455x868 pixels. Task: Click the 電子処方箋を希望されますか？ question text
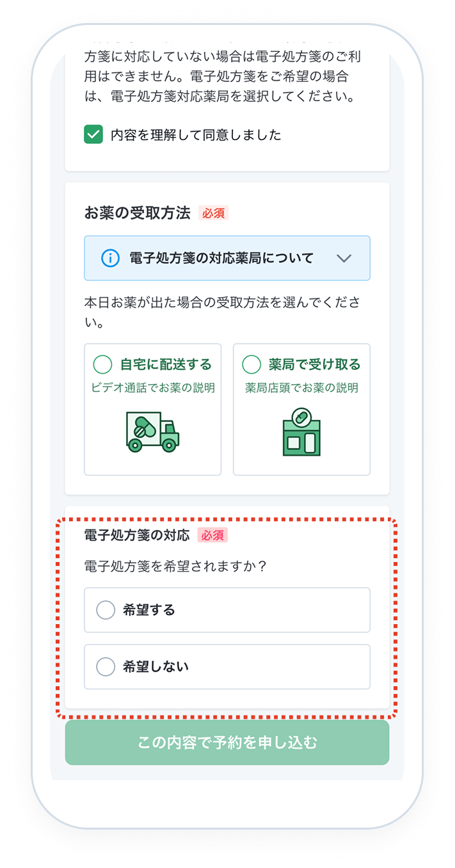click(x=175, y=567)
